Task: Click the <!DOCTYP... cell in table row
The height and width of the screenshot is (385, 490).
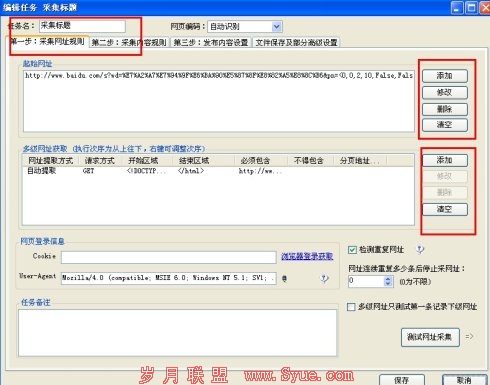Action: coord(146,171)
